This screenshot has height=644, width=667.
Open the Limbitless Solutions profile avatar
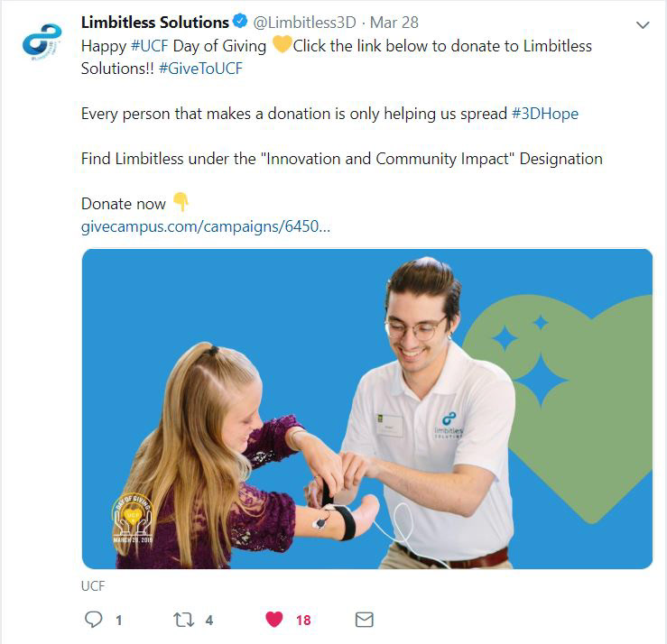click(42, 42)
